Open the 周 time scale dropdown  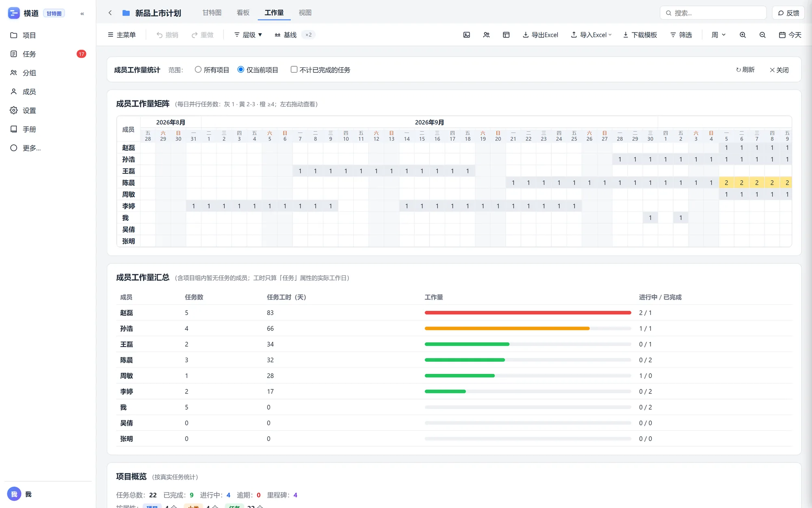click(718, 35)
